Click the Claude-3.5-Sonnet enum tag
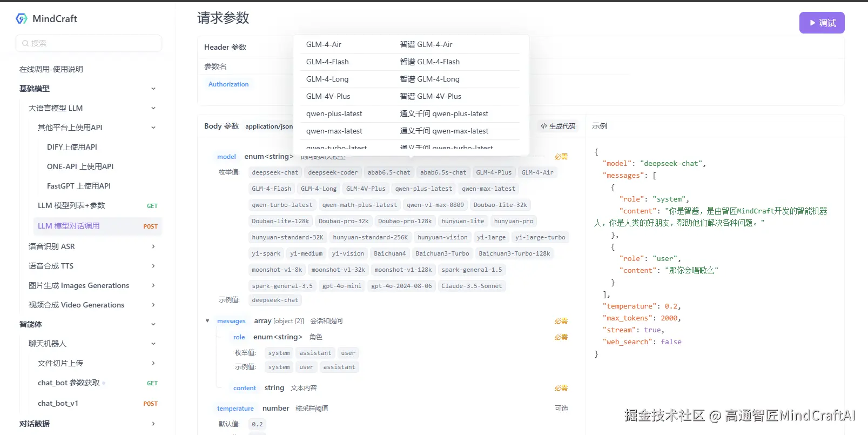 click(472, 286)
